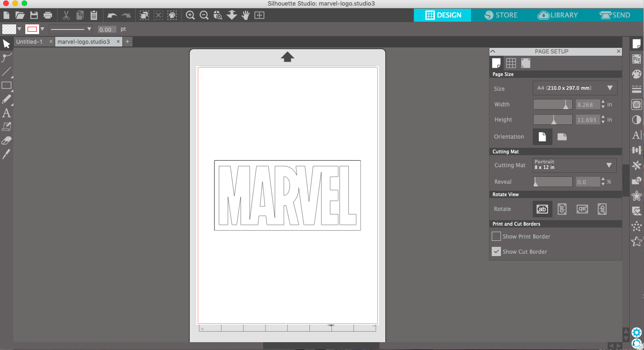The height and width of the screenshot is (350, 644).
Task: Select the Line drawing tool
Action: click(x=6, y=71)
